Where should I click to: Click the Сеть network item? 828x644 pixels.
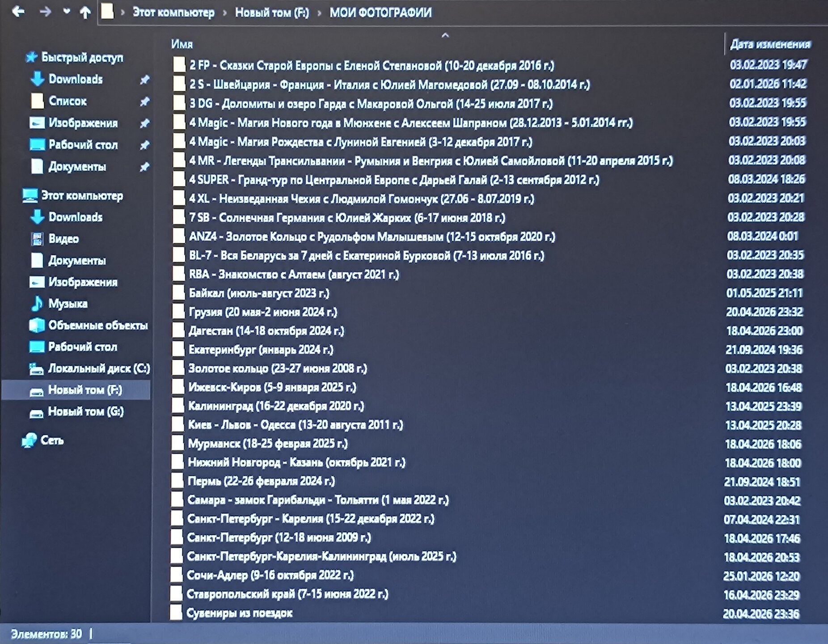coord(52,441)
